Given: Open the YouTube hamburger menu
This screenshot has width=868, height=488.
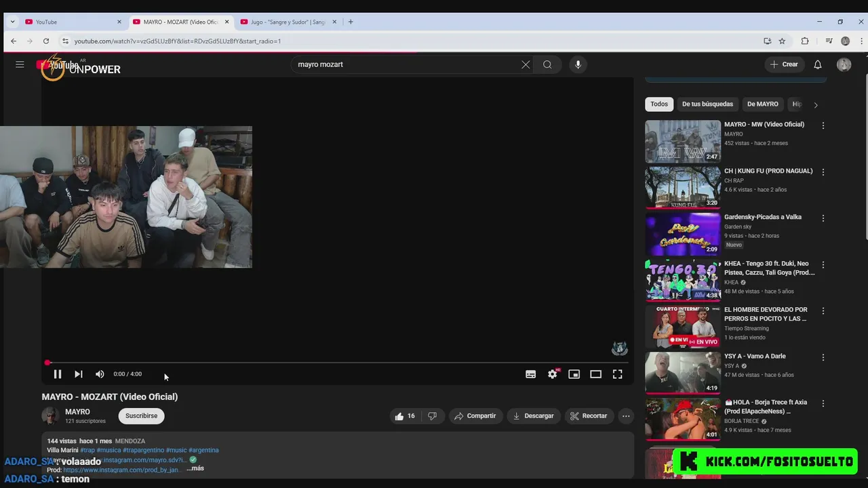Looking at the screenshot, I should tap(20, 64).
